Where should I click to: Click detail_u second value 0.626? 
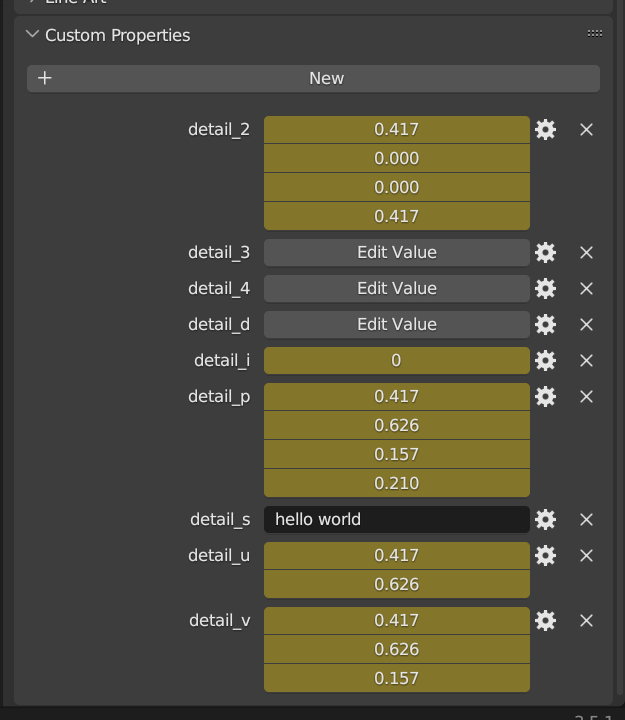[x=397, y=584]
